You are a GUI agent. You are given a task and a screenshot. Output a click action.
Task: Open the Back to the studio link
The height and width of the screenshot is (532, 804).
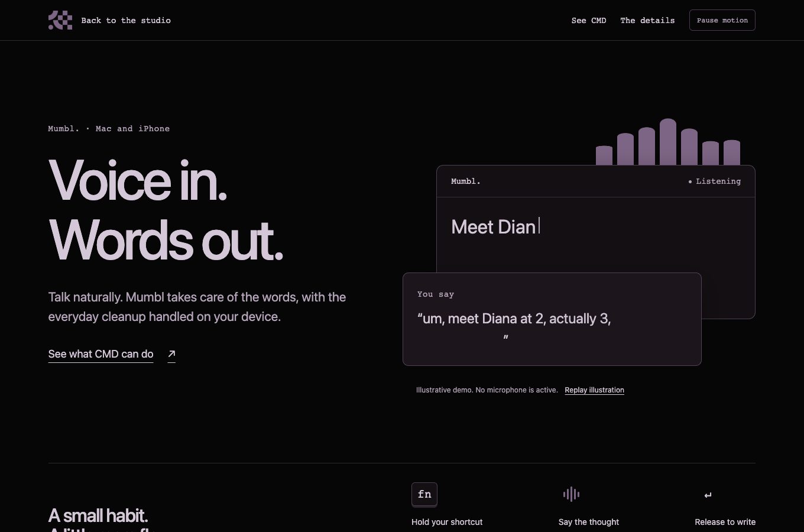(x=126, y=20)
